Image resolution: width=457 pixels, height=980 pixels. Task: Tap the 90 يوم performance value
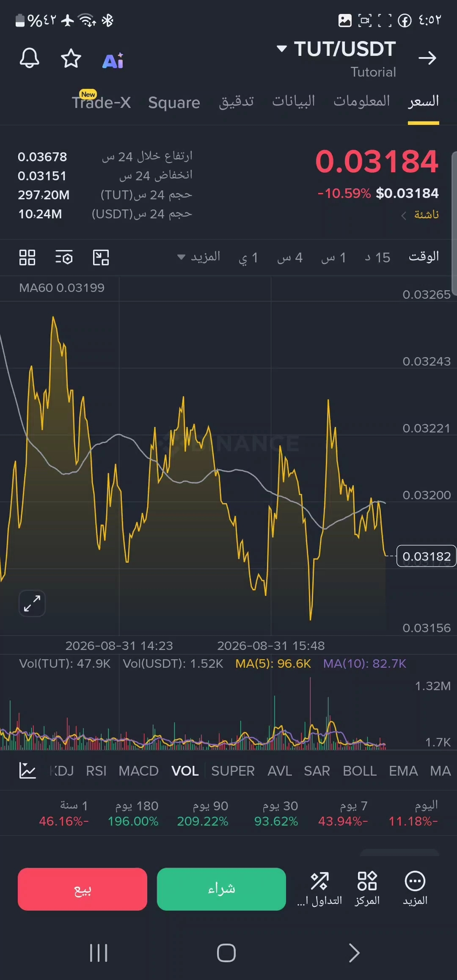pos(203,821)
